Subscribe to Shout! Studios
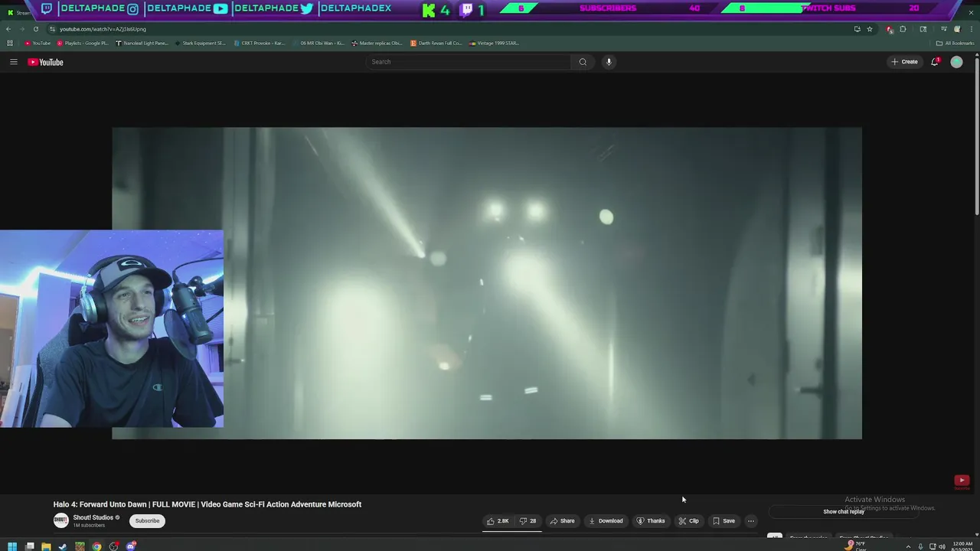 click(x=147, y=521)
